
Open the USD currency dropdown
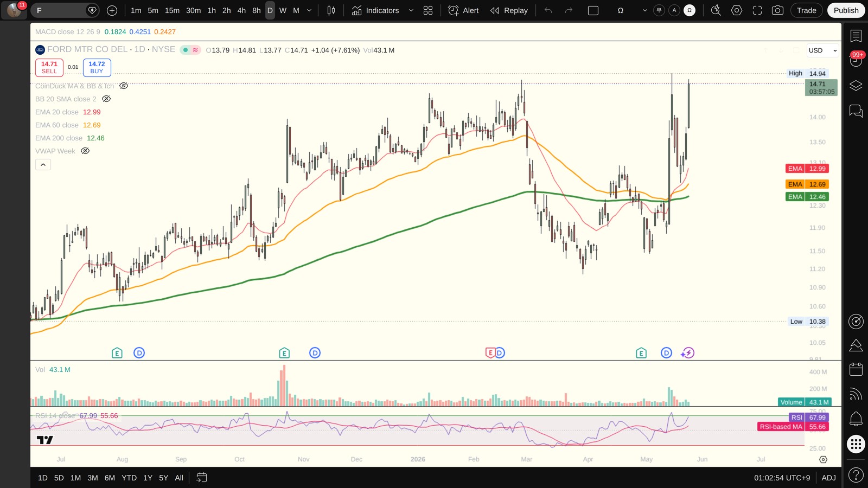(822, 50)
